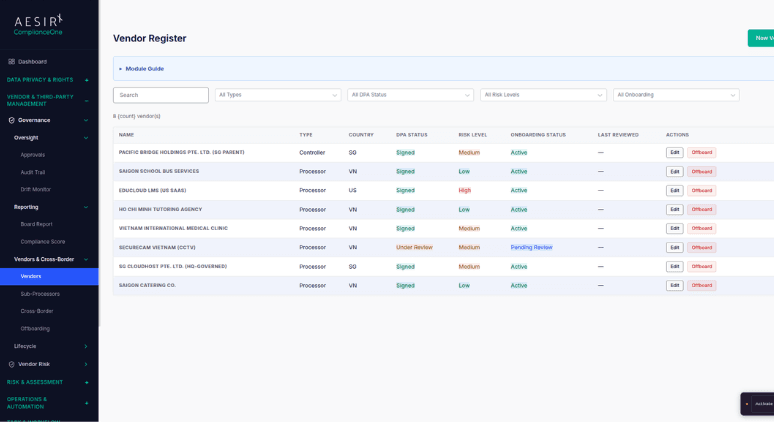Focus the vendor Search field
The height and width of the screenshot is (422, 774).
pyautogui.click(x=161, y=95)
